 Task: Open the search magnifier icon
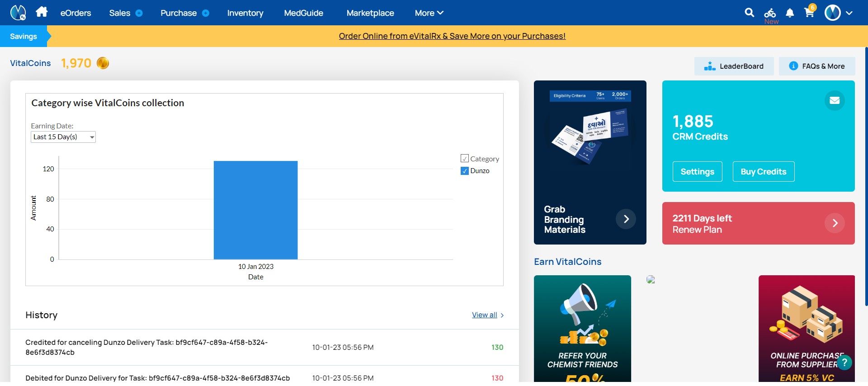749,13
